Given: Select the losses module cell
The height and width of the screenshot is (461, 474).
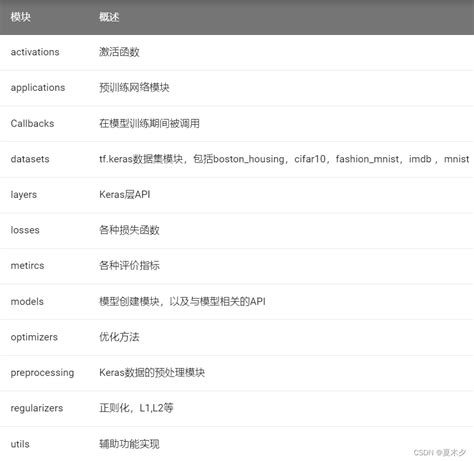Looking at the screenshot, I should (x=25, y=230).
